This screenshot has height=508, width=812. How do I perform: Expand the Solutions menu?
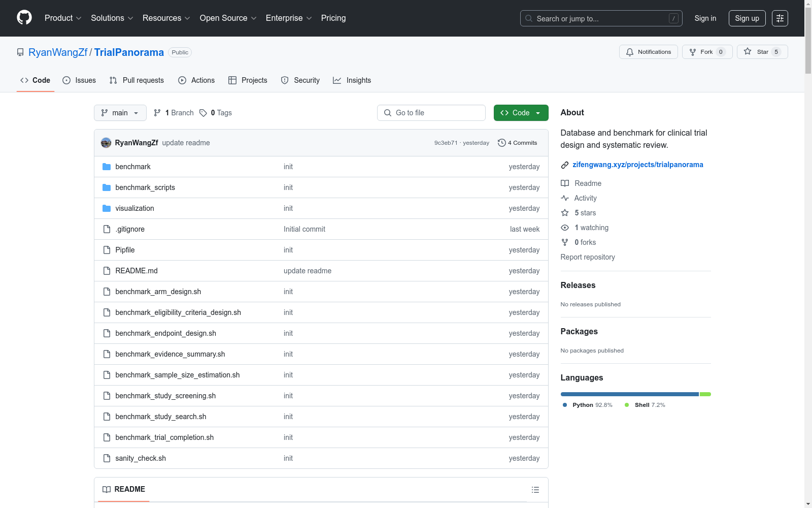[112, 18]
